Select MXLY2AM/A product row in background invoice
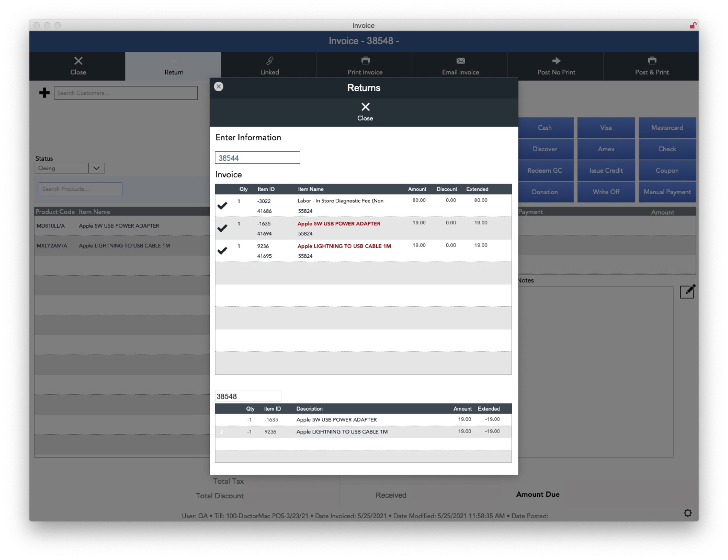Viewport: 728px width, 560px height. click(122, 246)
